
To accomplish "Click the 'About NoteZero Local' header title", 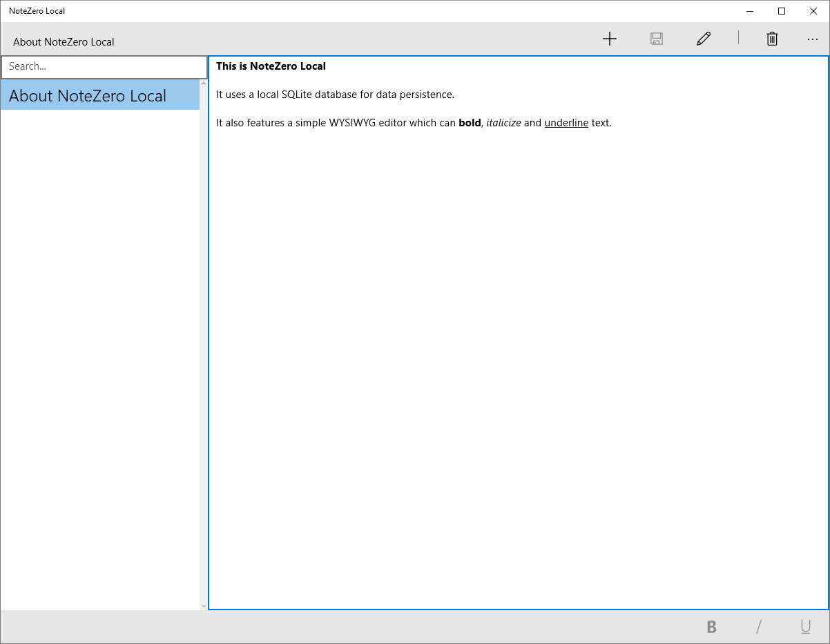I will tap(64, 42).
